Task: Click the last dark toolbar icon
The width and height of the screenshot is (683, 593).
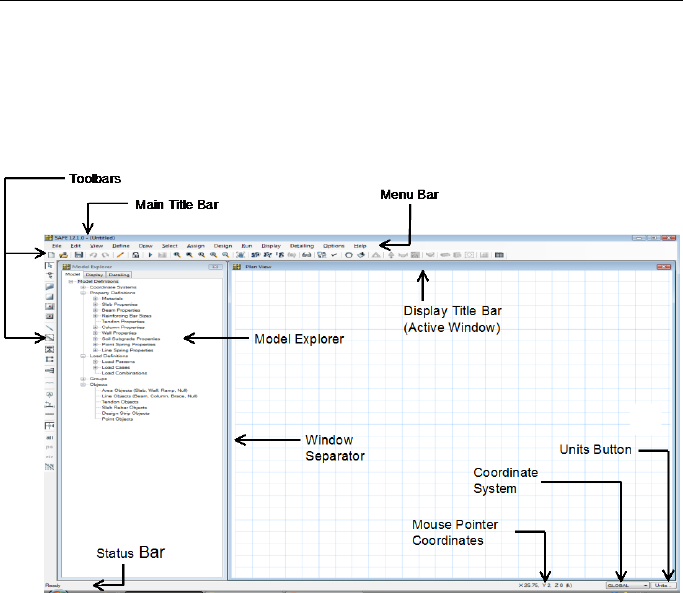Action: point(499,255)
